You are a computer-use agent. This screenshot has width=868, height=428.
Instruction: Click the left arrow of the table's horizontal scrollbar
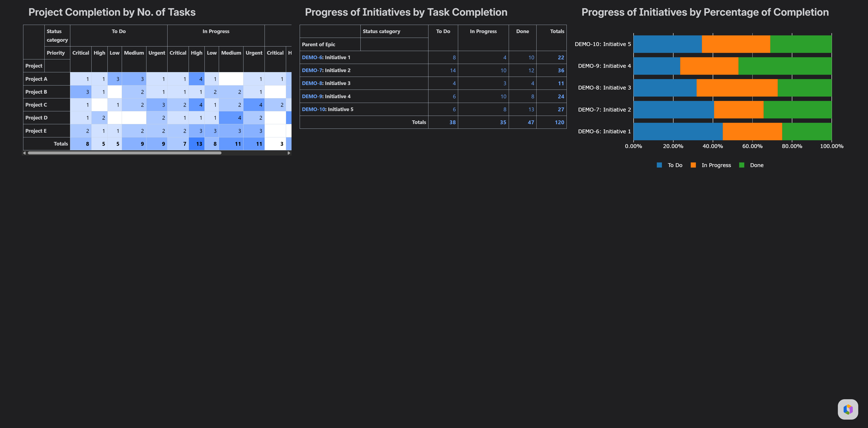point(24,153)
